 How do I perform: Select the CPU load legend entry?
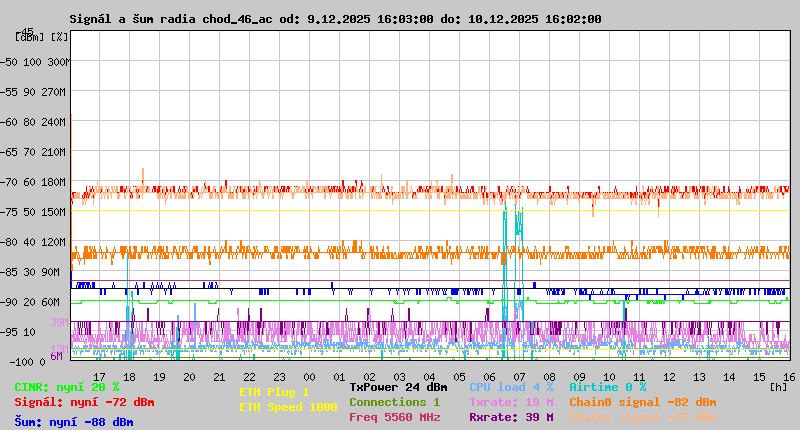510,387
